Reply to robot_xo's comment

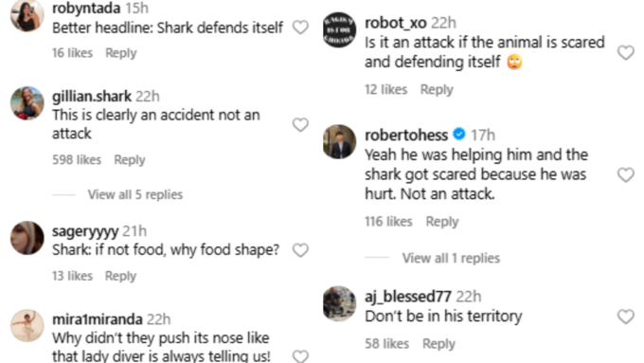(437, 90)
